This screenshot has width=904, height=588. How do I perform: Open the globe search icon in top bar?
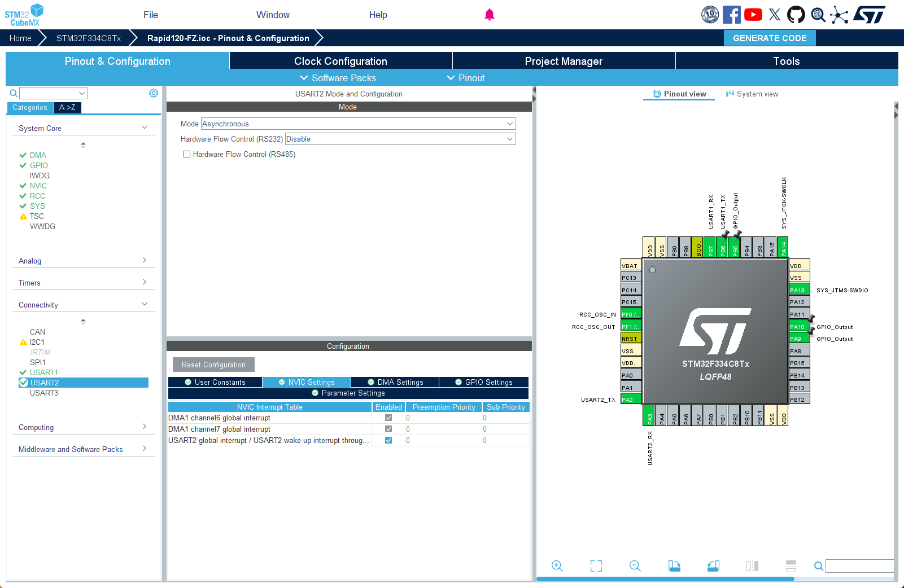point(818,15)
